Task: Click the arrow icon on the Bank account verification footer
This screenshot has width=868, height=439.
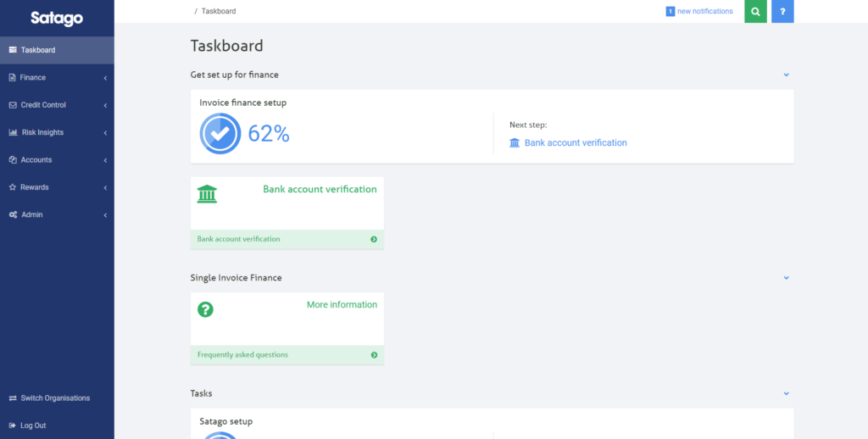Action: [374, 239]
